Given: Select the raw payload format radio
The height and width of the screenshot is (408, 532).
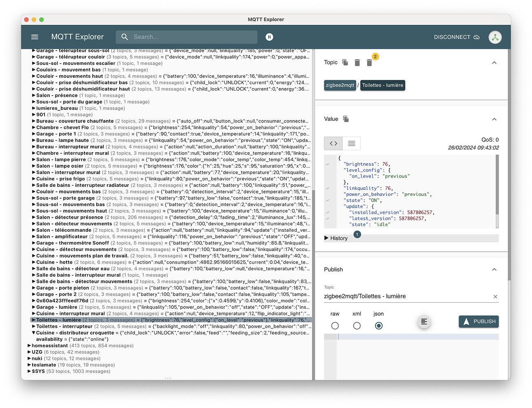Looking at the screenshot, I should click(335, 326).
